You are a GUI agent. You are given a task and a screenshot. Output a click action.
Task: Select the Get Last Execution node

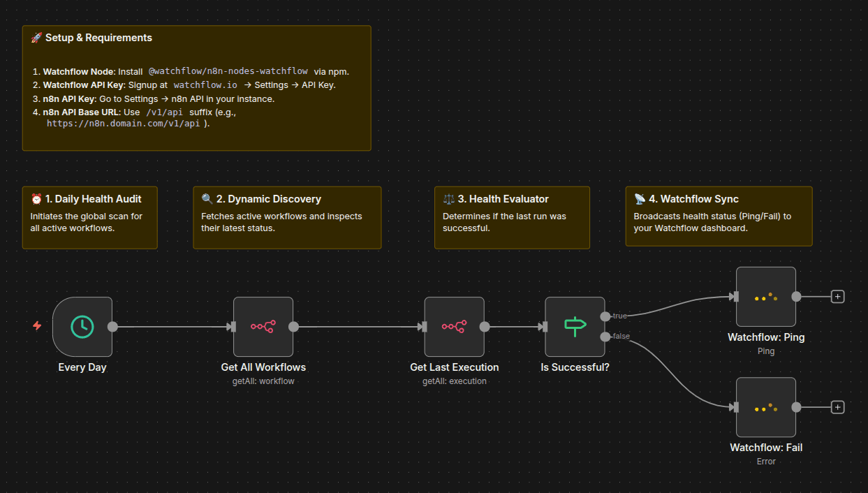click(454, 326)
